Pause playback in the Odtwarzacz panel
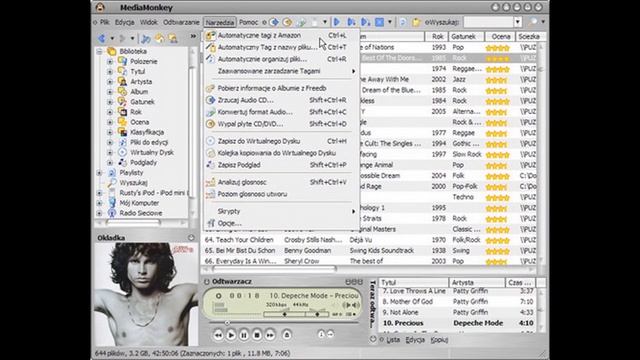640x360 pixels. [x=244, y=335]
